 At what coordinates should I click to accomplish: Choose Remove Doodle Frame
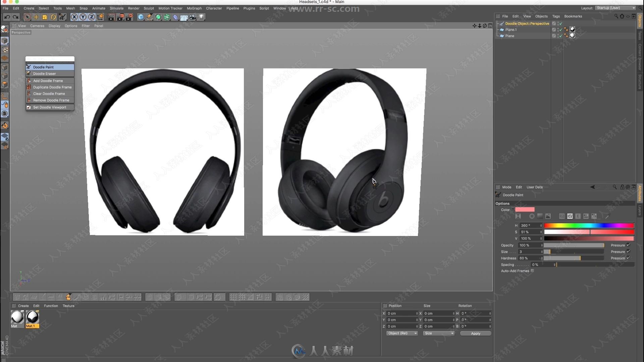coord(50,100)
